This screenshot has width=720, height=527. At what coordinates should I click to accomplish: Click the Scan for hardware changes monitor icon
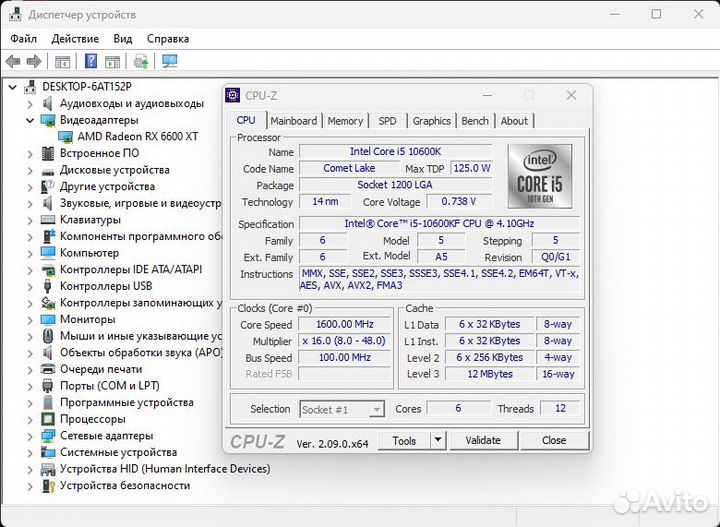point(169,61)
